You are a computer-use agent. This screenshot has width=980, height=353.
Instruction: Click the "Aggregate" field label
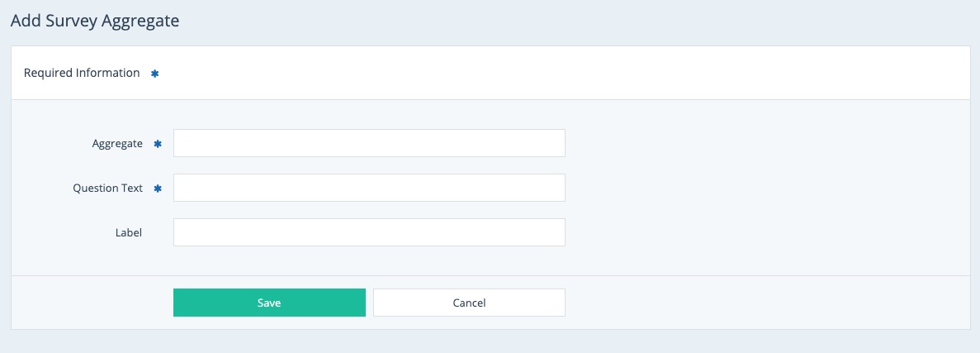(117, 144)
